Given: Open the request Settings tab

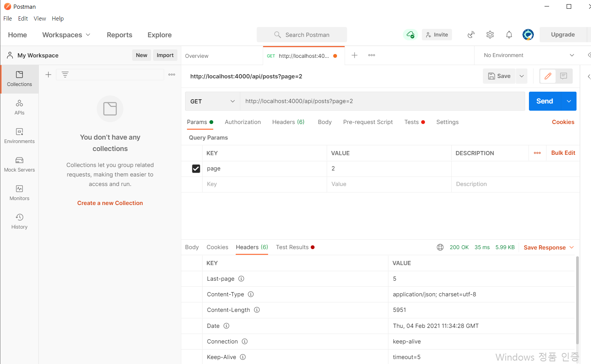Looking at the screenshot, I should [447, 122].
